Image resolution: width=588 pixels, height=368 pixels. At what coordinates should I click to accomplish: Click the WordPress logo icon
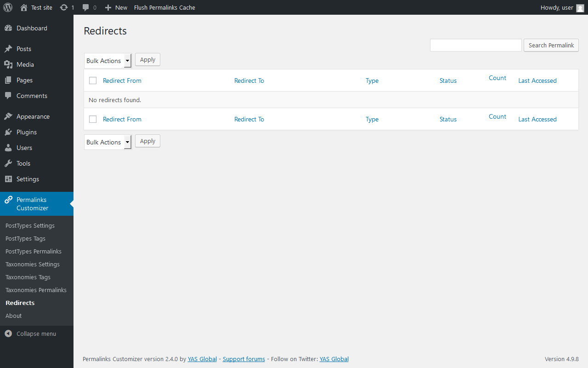(8, 7)
